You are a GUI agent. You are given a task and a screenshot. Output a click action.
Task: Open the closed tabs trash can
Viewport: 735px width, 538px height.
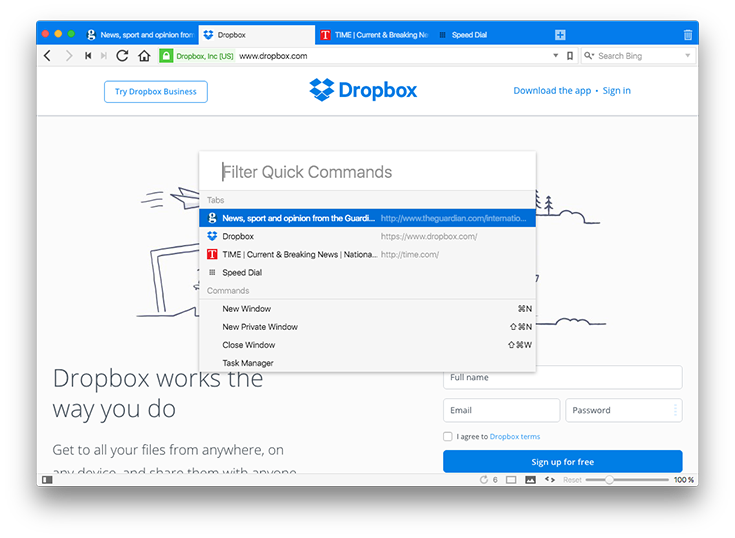click(x=688, y=35)
